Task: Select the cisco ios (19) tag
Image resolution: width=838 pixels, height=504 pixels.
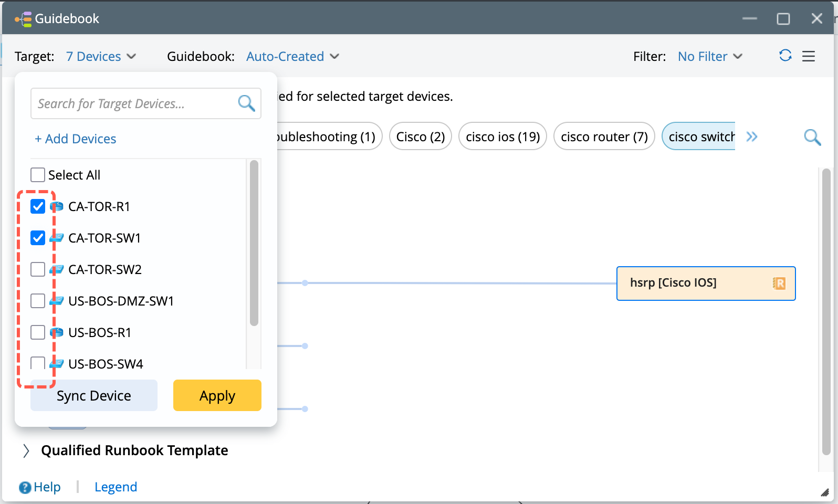Action: (x=502, y=137)
